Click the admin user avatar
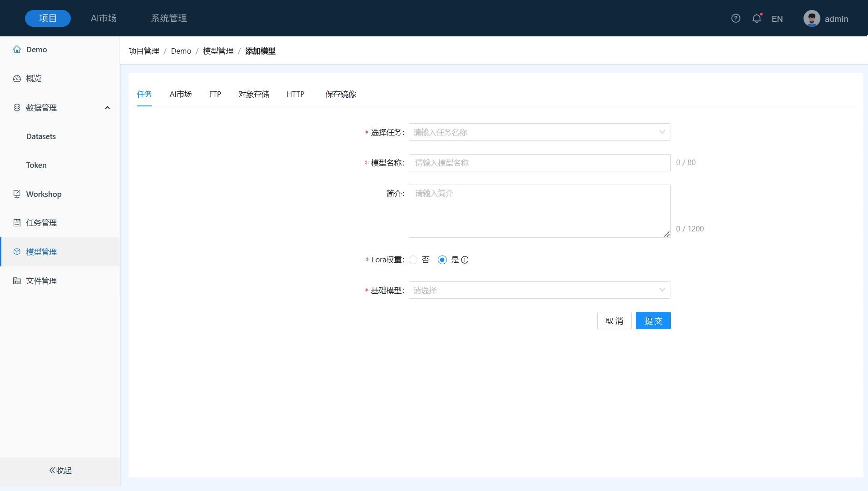Image resolution: width=868 pixels, height=491 pixels. pyautogui.click(x=811, y=19)
